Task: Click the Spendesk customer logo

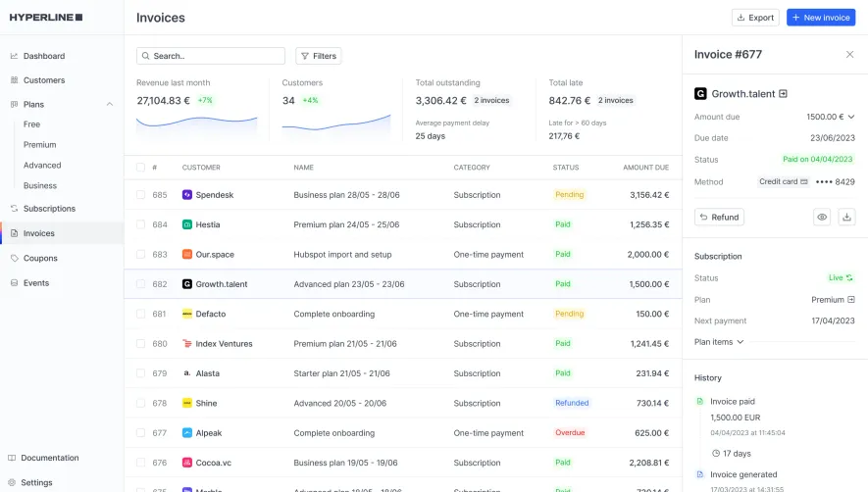Action: coord(187,195)
